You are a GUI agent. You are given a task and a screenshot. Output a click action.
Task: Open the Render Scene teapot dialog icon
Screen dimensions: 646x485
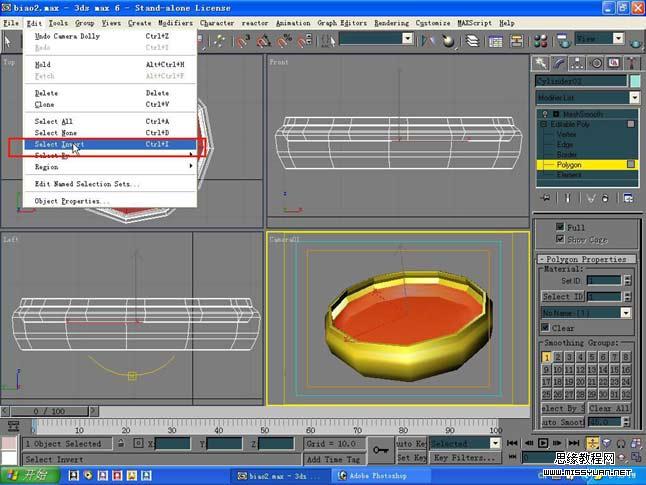tap(563, 40)
